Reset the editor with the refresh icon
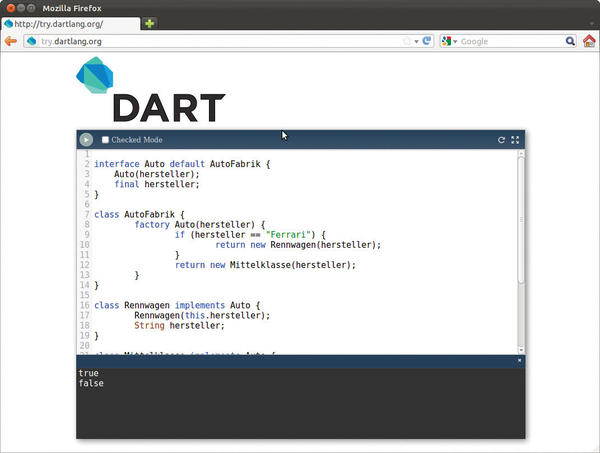Image resolution: width=600 pixels, height=453 pixels. pyautogui.click(x=501, y=140)
